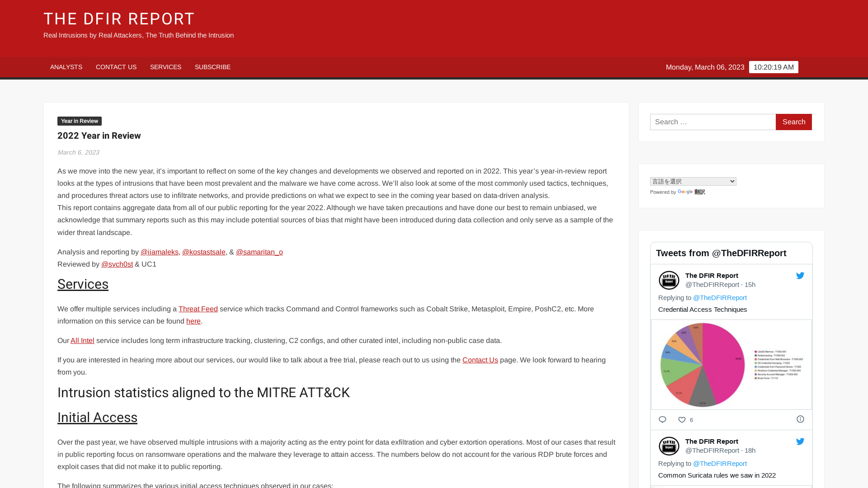Select the language dropdown for translation
Image resolution: width=868 pixels, height=488 pixels.
point(693,181)
